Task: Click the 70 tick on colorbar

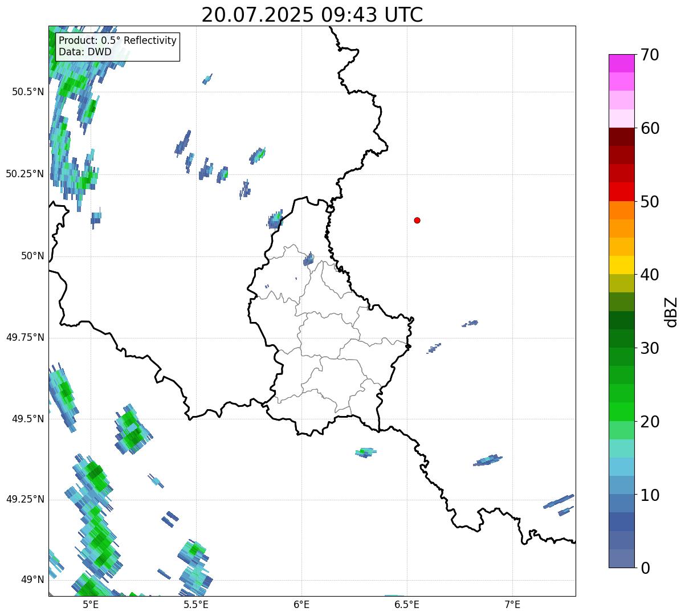Action: pos(650,55)
